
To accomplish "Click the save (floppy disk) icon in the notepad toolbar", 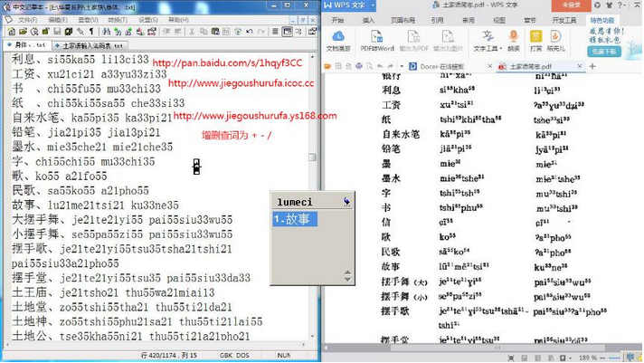I will (x=57, y=32).
